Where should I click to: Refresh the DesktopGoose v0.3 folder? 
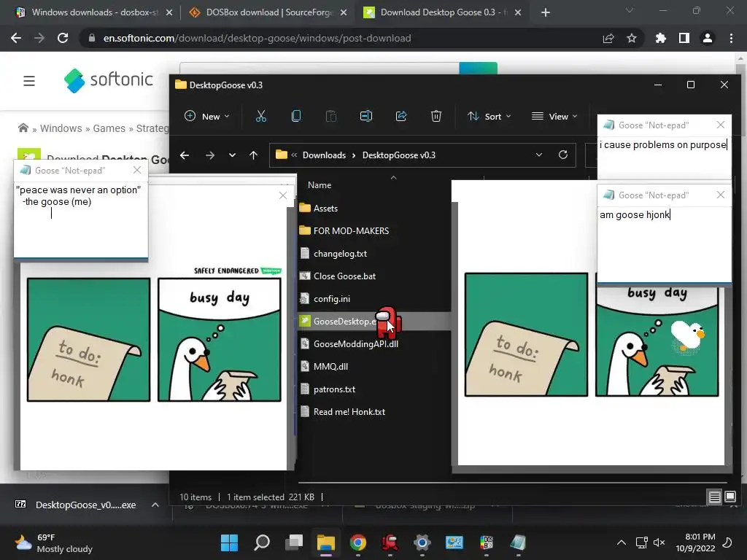click(563, 155)
